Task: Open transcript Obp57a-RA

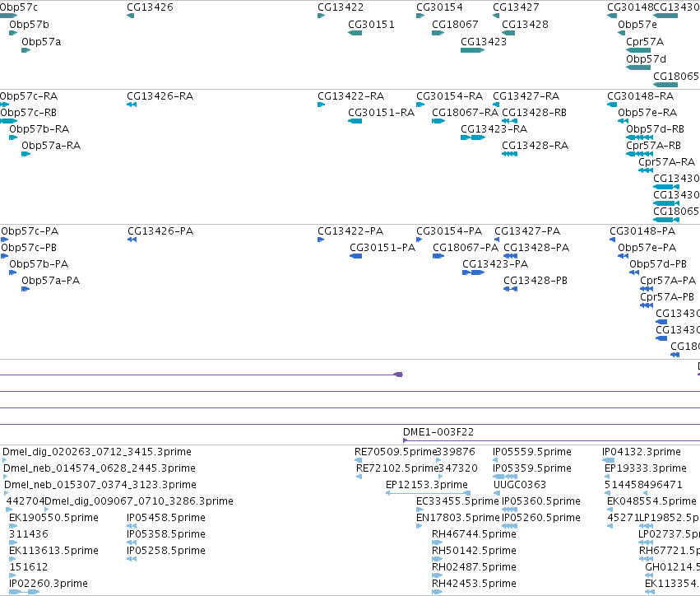Action: [x=51, y=146]
